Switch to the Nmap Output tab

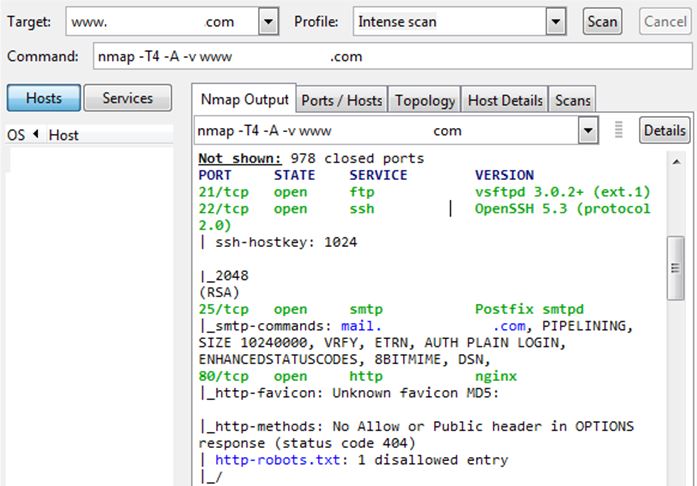[x=244, y=99]
